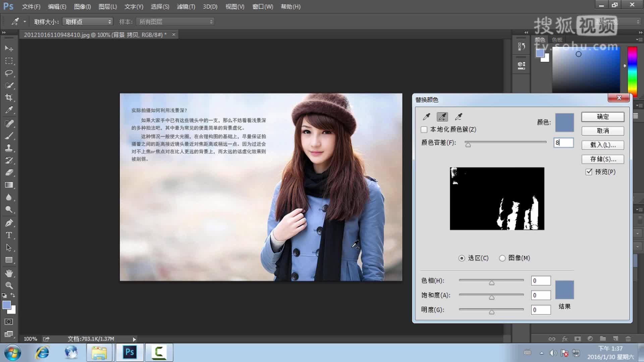Open the Sample layers dropdown

pos(175,22)
